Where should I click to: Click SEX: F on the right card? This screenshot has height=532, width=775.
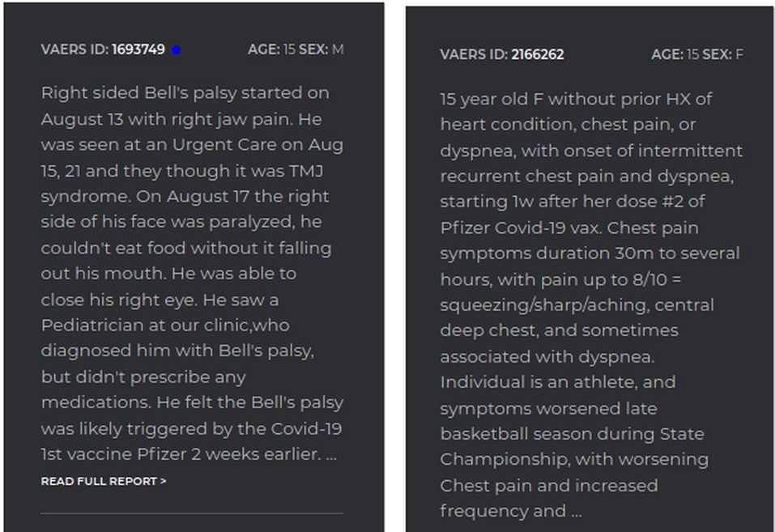[x=722, y=54]
